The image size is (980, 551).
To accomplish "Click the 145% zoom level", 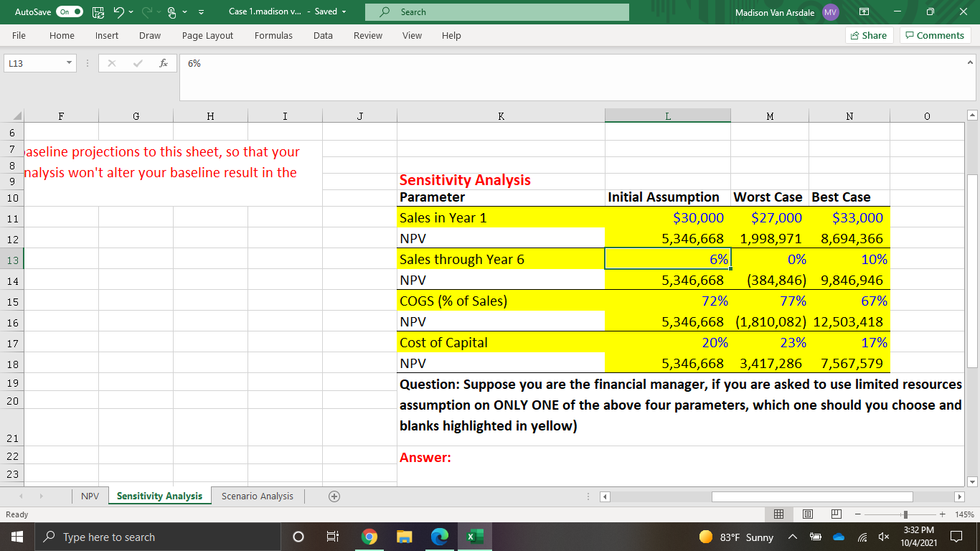I will pos(963,514).
